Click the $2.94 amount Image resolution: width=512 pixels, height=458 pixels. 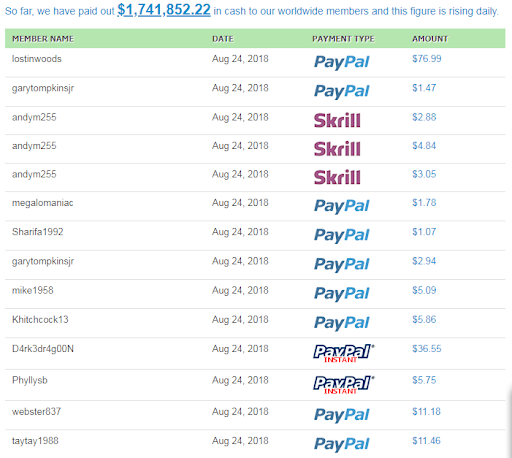click(x=424, y=261)
